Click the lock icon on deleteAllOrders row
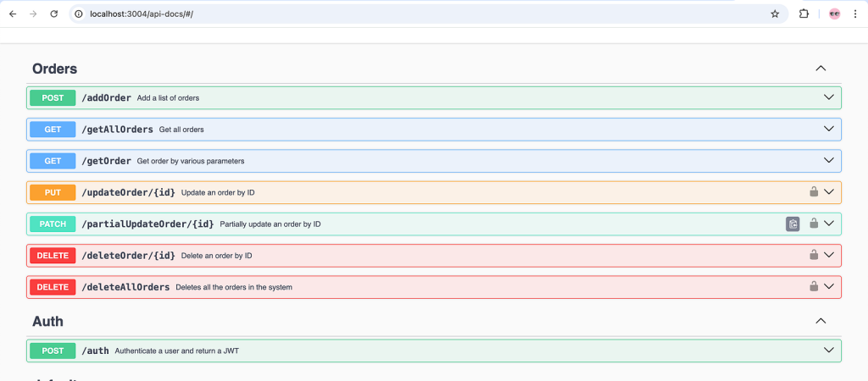This screenshot has width=868, height=381. [x=814, y=287]
